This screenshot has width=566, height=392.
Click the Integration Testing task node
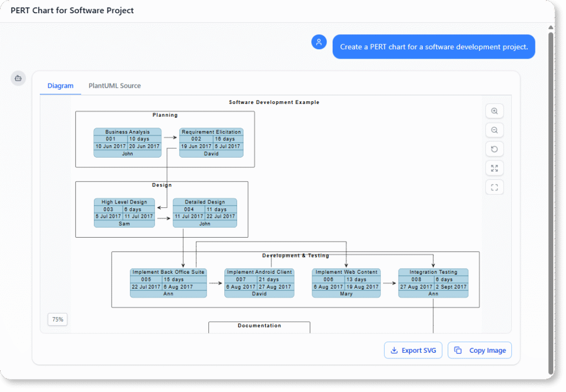[433, 283]
